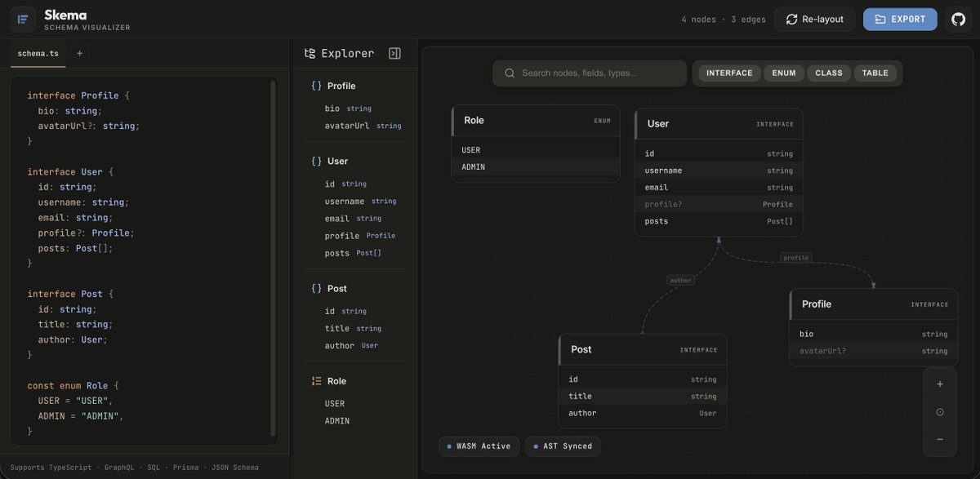This screenshot has width=980, height=479.
Task: Click the title row in Post node
Action: tap(643, 397)
